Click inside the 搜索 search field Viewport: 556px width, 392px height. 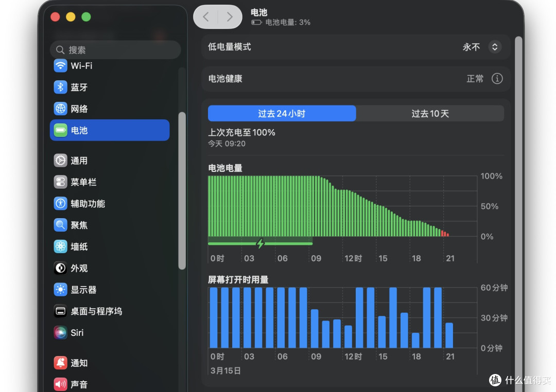tap(116, 50)
